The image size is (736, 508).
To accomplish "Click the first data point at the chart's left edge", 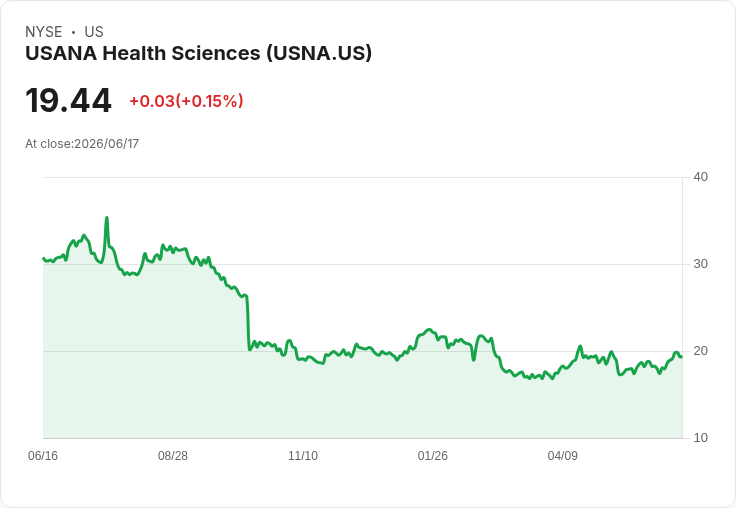I will (x=43, y=258).
